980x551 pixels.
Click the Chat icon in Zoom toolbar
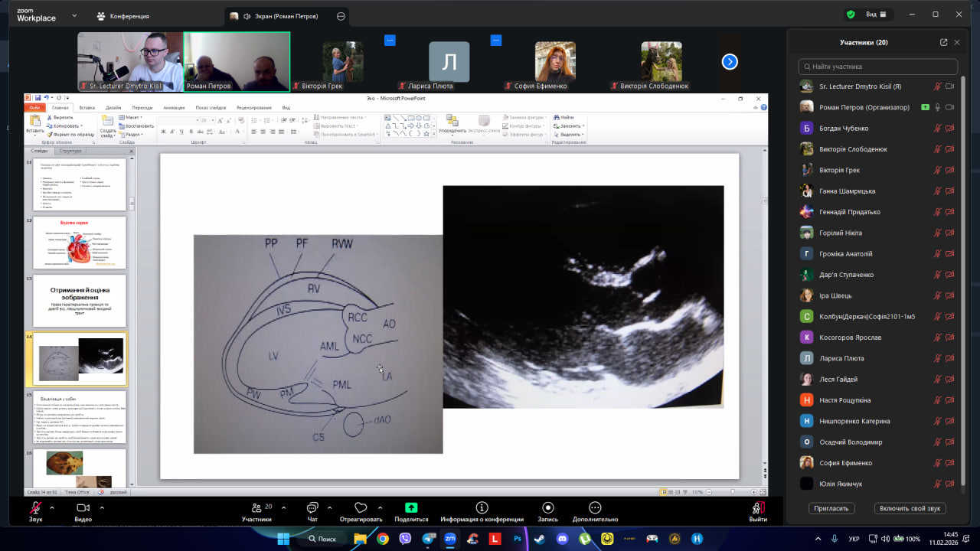tap(312, 508)
